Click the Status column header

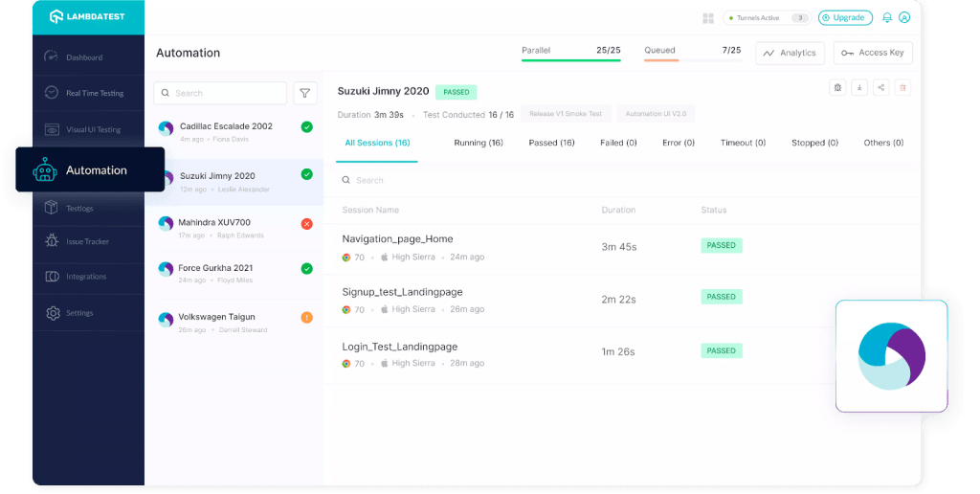point(713,210)
